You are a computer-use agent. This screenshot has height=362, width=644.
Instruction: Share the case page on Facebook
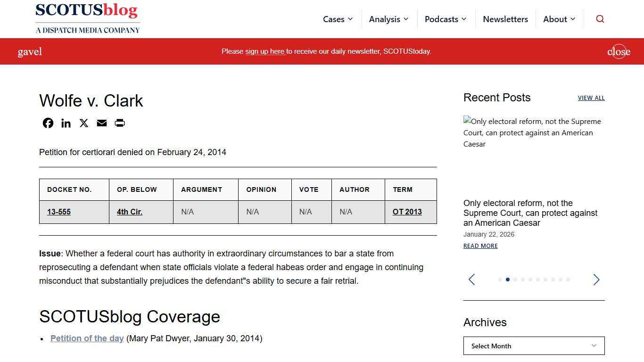48,123
